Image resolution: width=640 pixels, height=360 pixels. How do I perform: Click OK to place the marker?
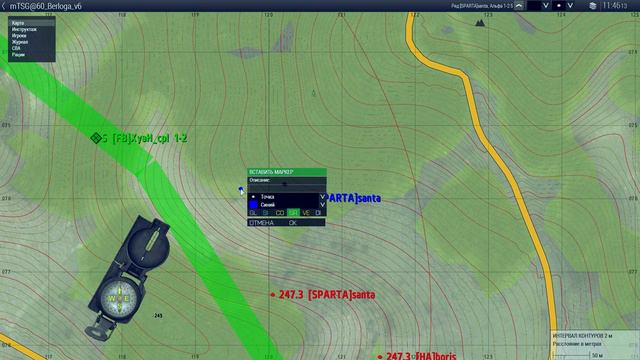293,223
